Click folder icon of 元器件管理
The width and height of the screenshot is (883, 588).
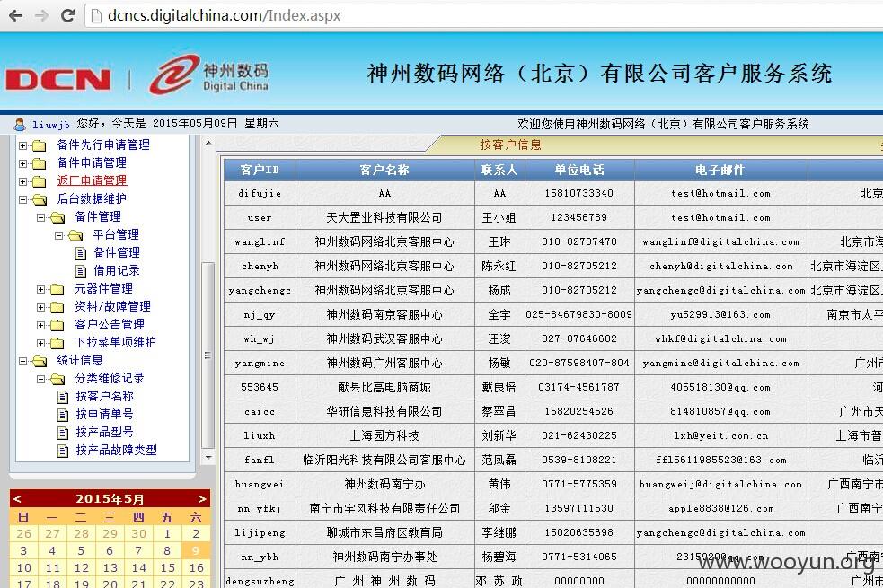coord(57,289)
